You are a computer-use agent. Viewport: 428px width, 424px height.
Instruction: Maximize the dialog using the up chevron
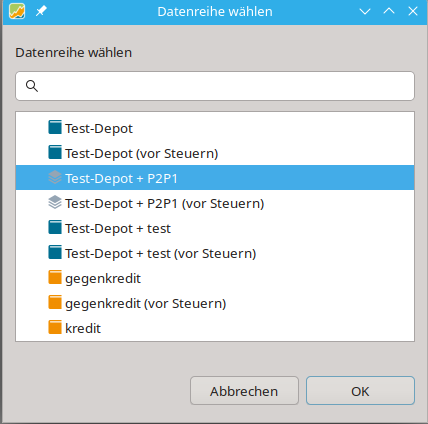coord(389,11)
